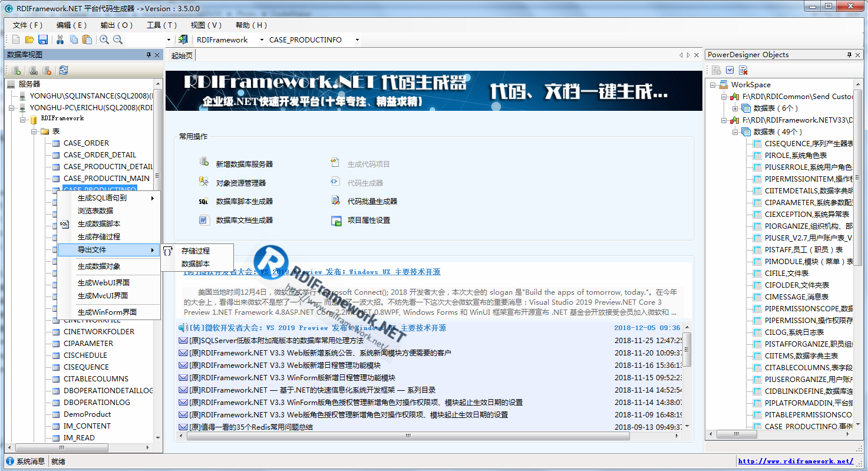
Task: Click the 代码批量生成器 icon
Action: point(336,200)
